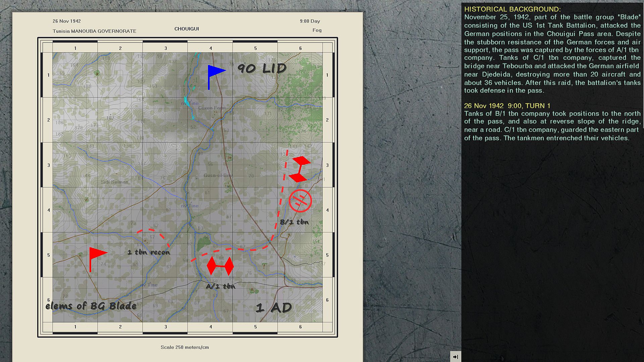Image resolution: width=644 pixels, height=362 pixels.
Task: Click the Gusa-el-Bey location on map
Action: pos(218,175)
